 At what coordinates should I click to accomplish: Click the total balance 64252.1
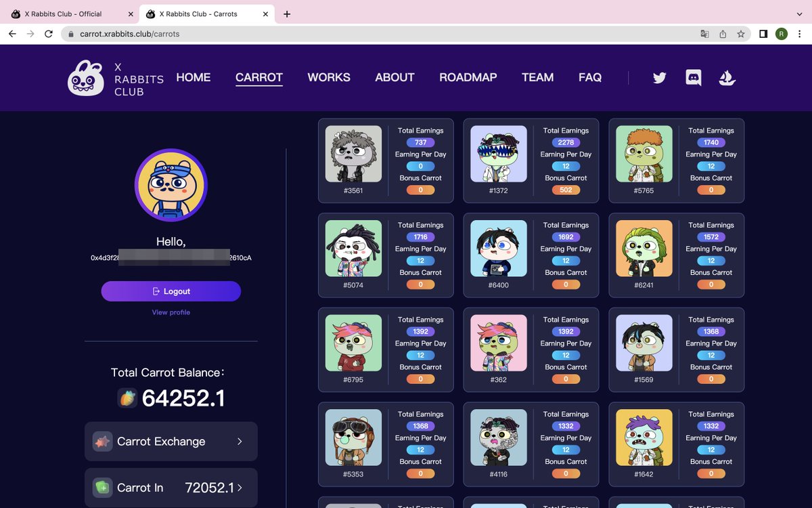(183, 398)
